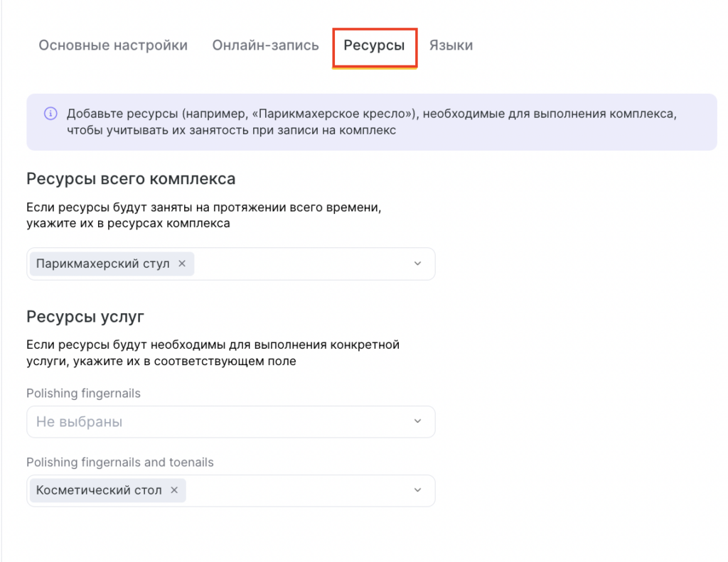
Task: Click the Косметический стол chip label
Action: [x=99, y=490]
